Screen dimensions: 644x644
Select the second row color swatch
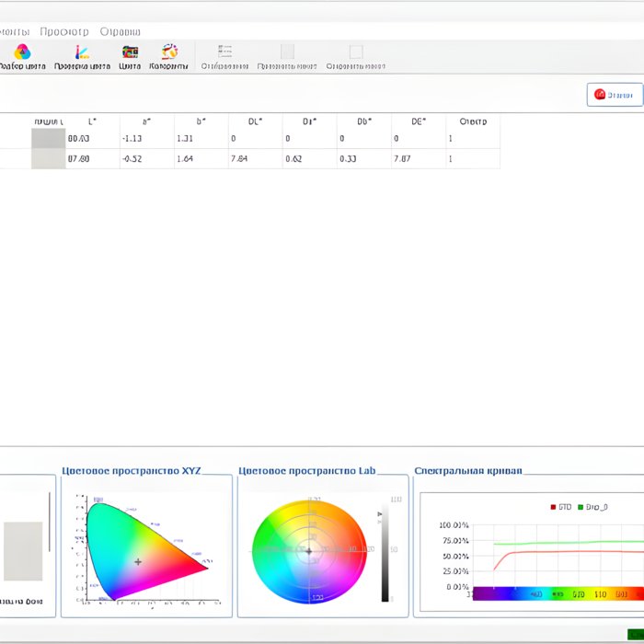pos(48,159)
